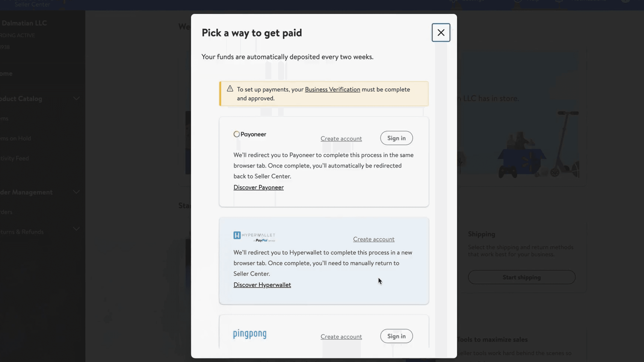The height and width of the screenshot is (362, 644).
Task: Click the Hyperwallet logo icon
Action: click(237, 235)
